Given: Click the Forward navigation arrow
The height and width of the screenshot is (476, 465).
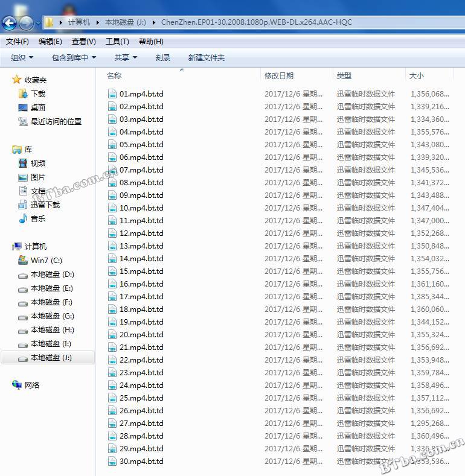Looking at the screenshot, I should coord(26,23).
